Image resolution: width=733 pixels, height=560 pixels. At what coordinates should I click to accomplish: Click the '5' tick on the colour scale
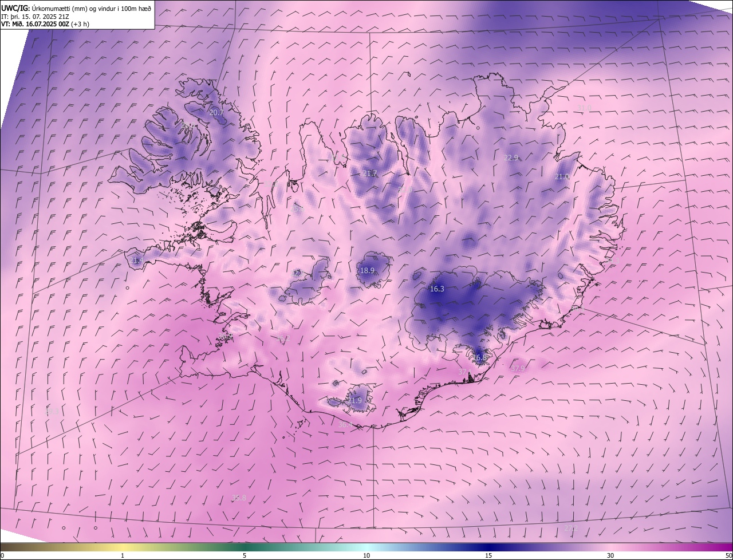(x=245, y=555)
